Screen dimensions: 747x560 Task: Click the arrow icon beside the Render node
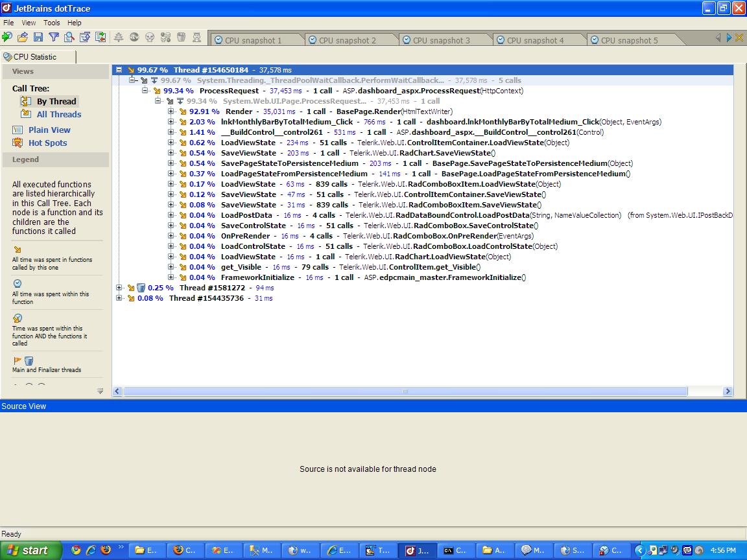coord(182,111)
